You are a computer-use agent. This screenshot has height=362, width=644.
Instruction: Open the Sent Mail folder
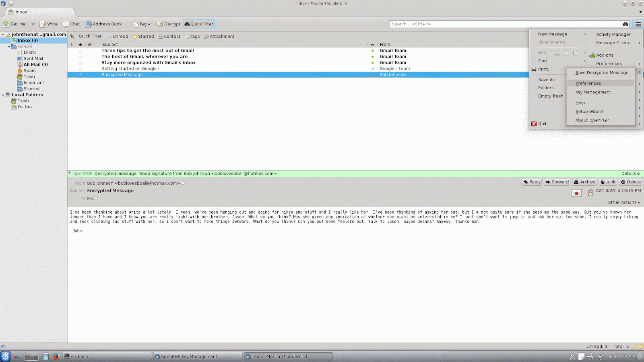click(33, 59)
